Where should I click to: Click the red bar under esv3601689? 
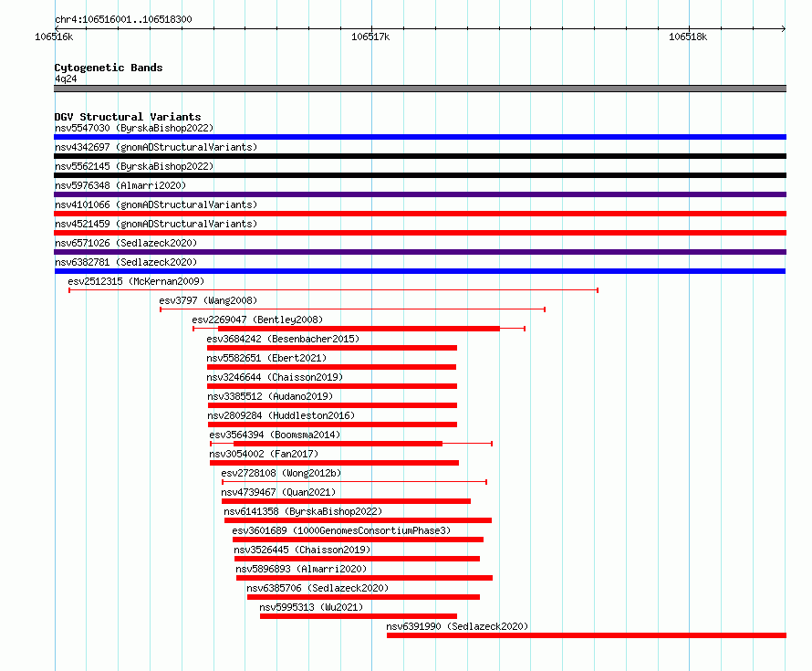pyautogui.click(x=358, y=540)
